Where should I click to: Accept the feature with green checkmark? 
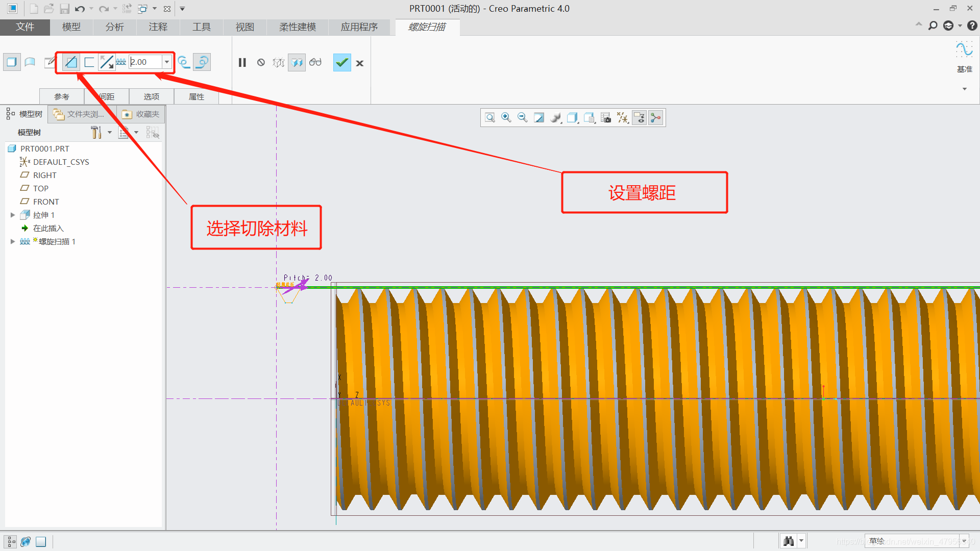[x=342, y=63]
